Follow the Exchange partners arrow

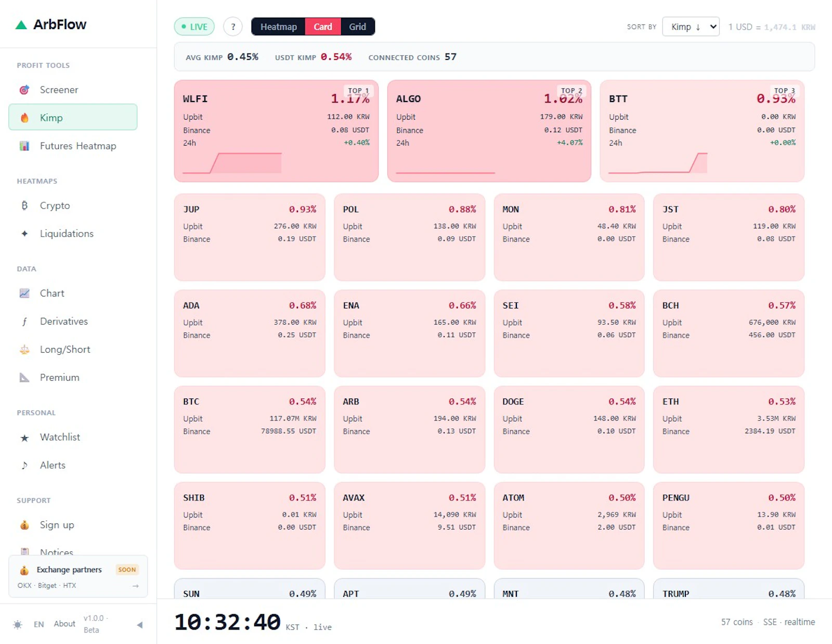(136, 586)
